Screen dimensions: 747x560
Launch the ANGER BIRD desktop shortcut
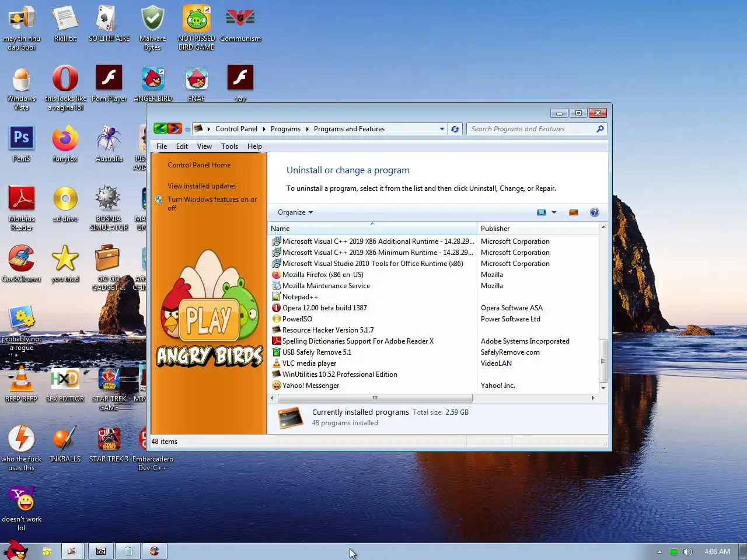(153, 83)
